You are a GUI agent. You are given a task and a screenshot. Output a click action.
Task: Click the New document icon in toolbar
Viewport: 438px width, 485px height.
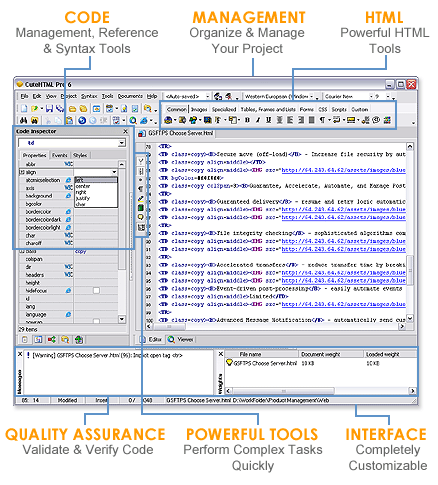(24, 109)
